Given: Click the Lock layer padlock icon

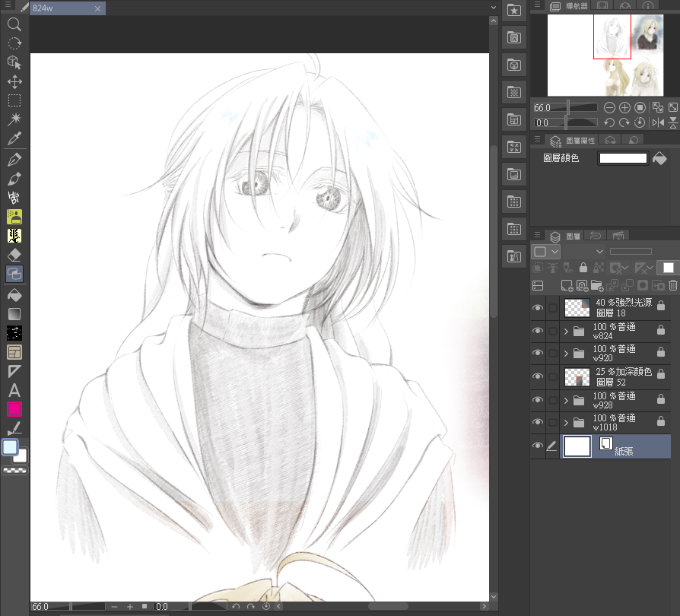Looking at the screenshot, I should point(583,268).
